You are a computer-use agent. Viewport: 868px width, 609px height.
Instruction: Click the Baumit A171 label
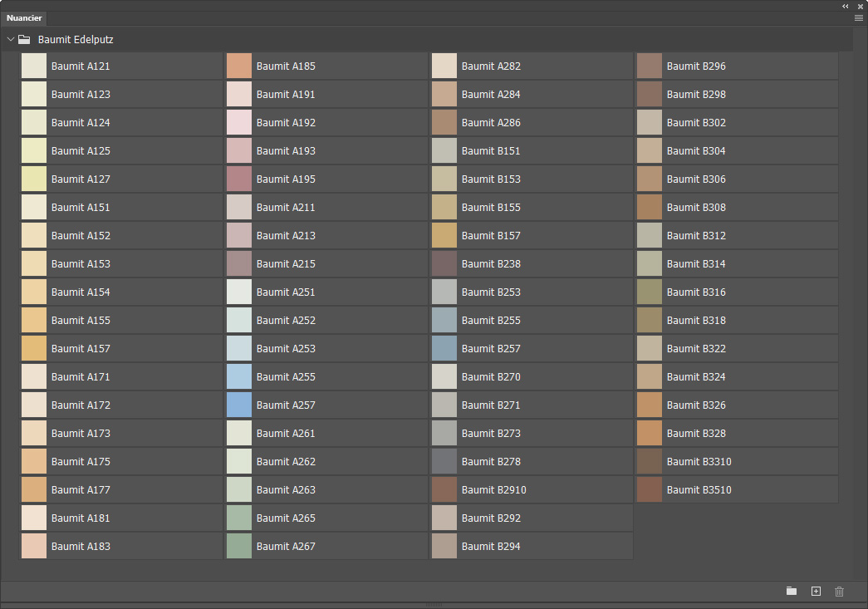81,376
